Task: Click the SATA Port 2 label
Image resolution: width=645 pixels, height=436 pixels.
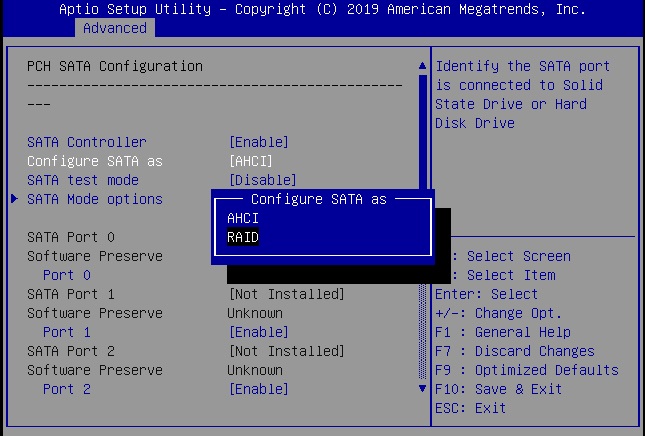Action: (x=71, y=351)
